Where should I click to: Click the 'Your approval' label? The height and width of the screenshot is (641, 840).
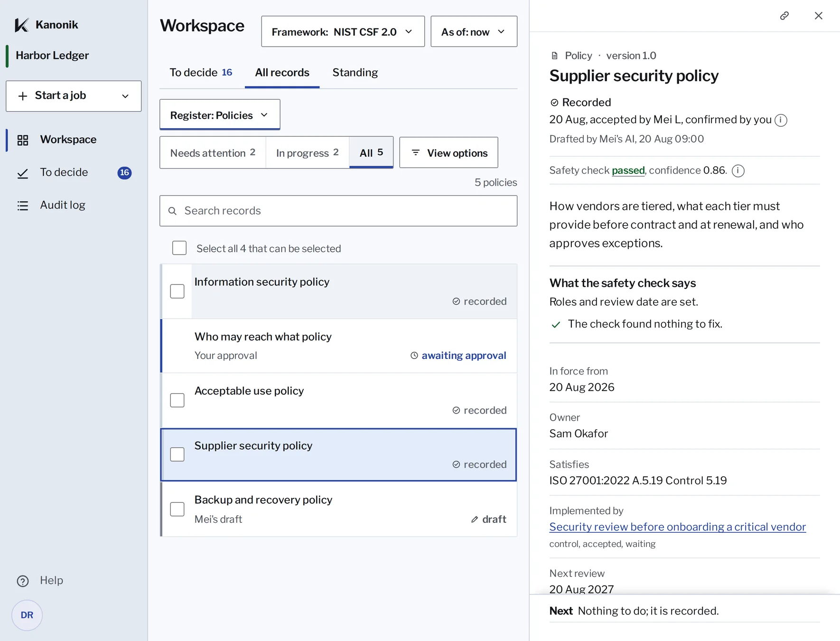pyautogui.click(x=226, y=356)
